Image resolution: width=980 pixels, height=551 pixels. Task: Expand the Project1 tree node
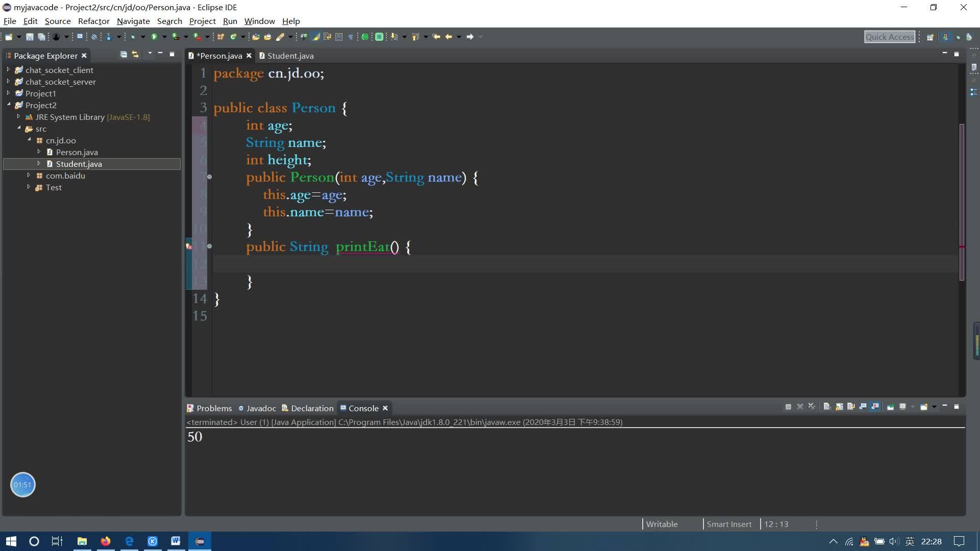tap(8, 93)
